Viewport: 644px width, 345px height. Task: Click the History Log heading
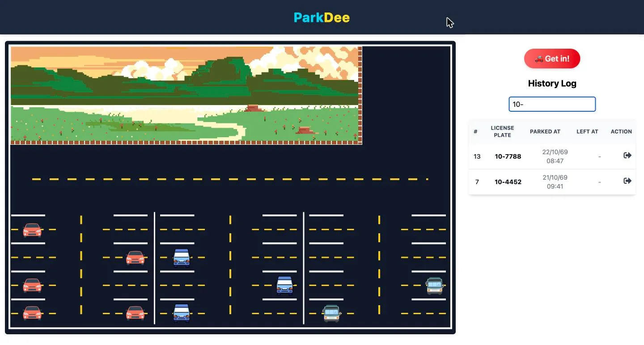click(x=552, y=83)
